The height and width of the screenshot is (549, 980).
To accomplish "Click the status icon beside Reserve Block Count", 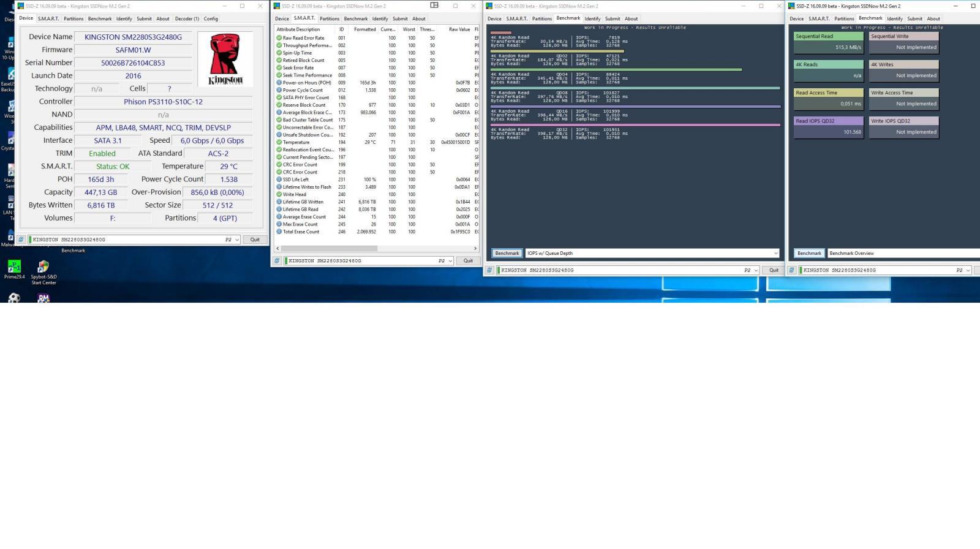I will point(279,105).
